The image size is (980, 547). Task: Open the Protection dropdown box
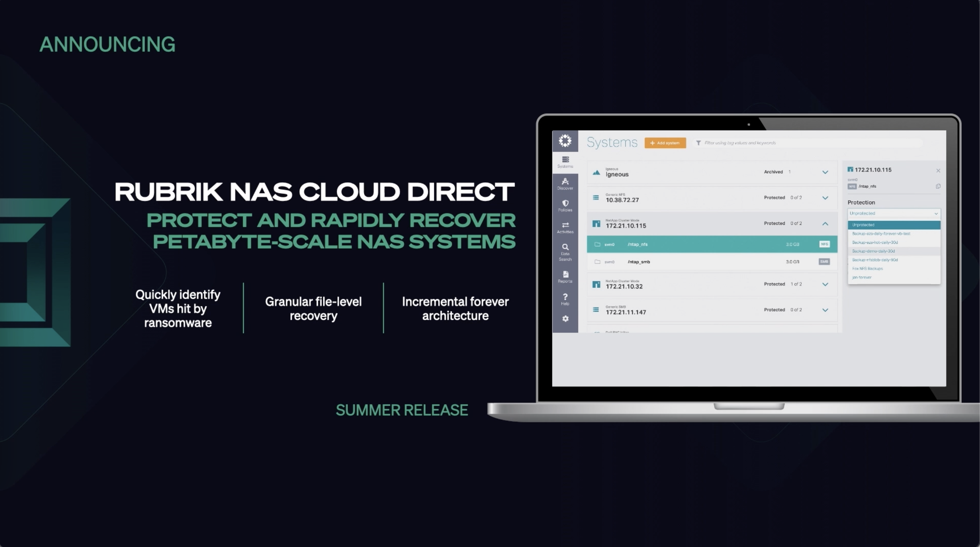click(893, 213)
